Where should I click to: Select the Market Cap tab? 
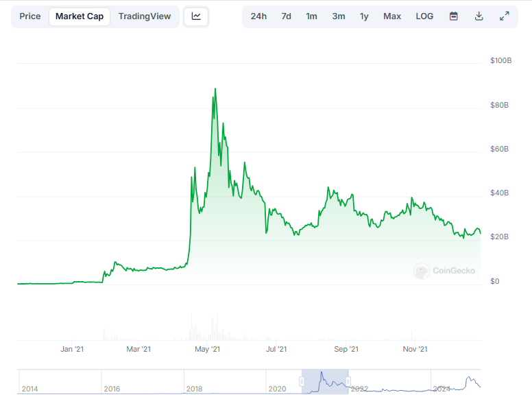coord(80,16)
